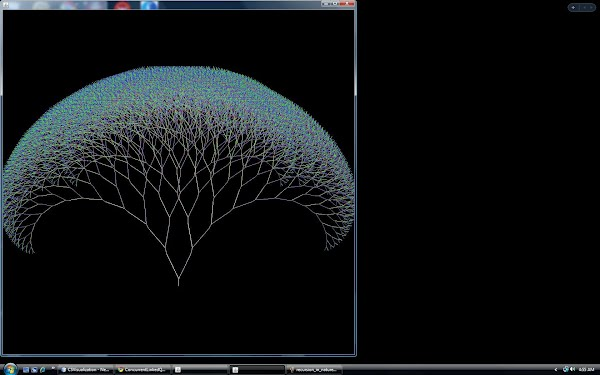The height and width of the screenshot is (375, 600).
Task: Switch to the recursion_in_nature taskbar window
Action: 314,370
